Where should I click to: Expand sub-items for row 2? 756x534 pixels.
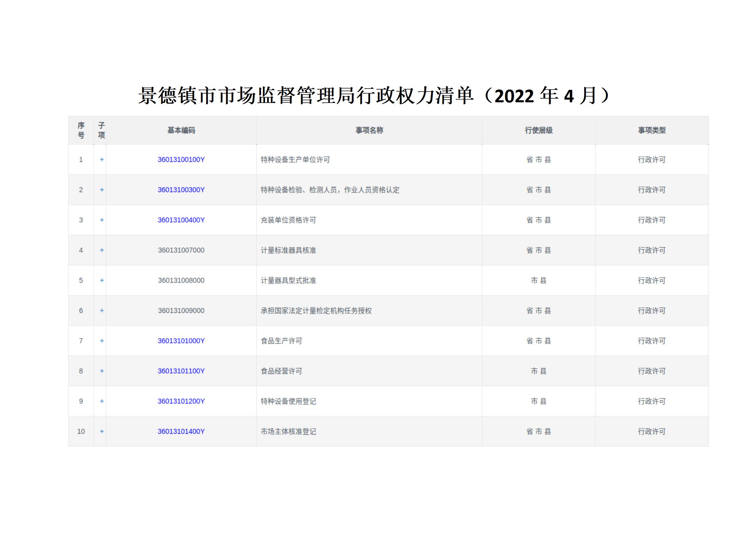102,190
